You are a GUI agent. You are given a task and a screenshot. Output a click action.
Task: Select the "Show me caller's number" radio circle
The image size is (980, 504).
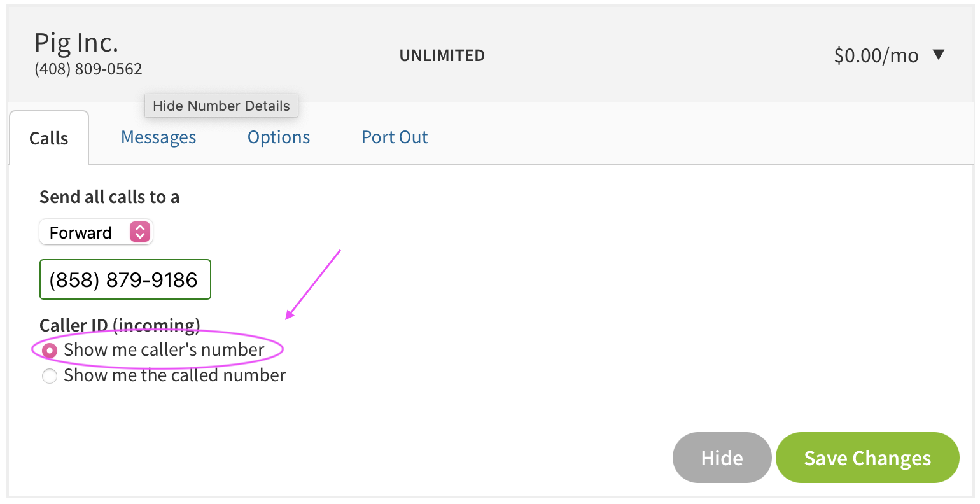50,351
